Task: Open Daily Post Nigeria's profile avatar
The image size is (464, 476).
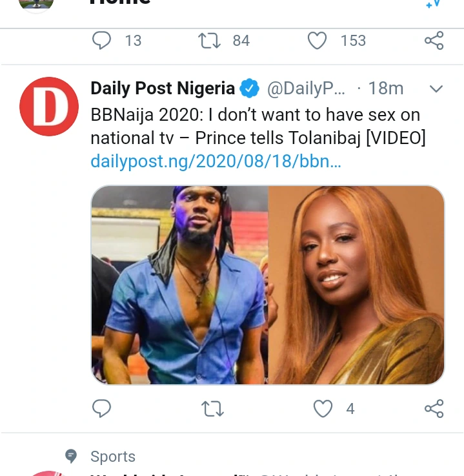Action: tap(49, 106)
